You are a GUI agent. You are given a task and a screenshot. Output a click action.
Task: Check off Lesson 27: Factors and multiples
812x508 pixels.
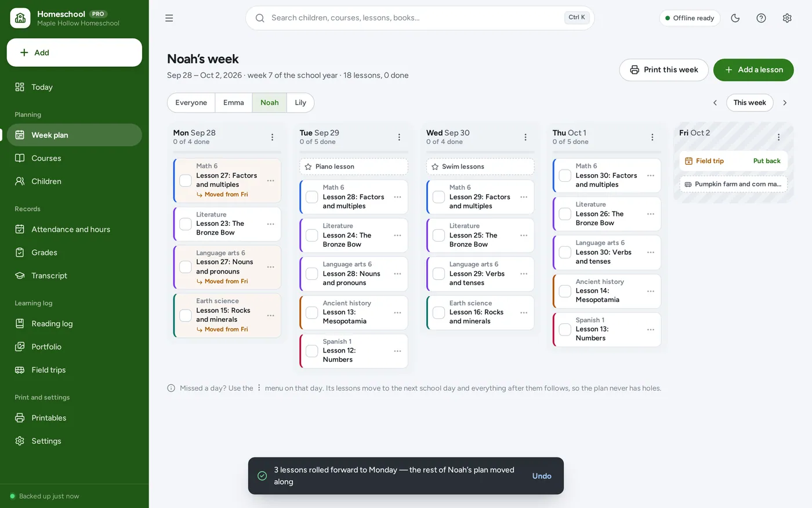[x=186, y=181]
